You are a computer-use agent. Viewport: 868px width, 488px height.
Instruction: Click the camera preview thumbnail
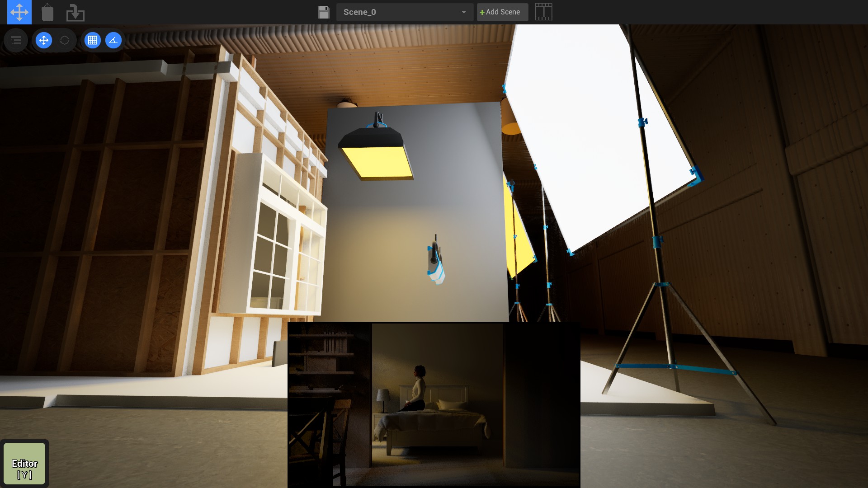434,404
